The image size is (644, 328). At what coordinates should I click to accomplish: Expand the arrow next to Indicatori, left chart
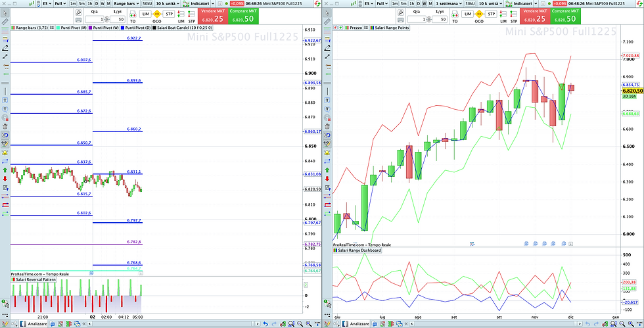point(213,3)
